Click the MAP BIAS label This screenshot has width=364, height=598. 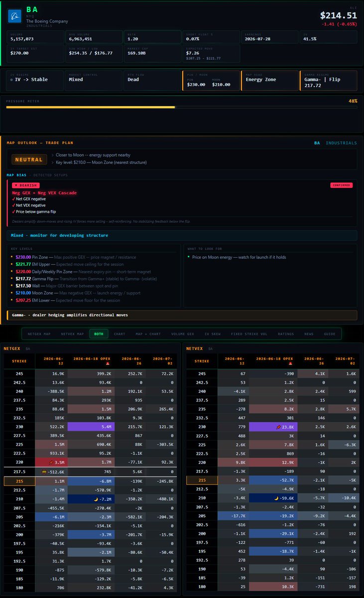click(x=17, y=175)
